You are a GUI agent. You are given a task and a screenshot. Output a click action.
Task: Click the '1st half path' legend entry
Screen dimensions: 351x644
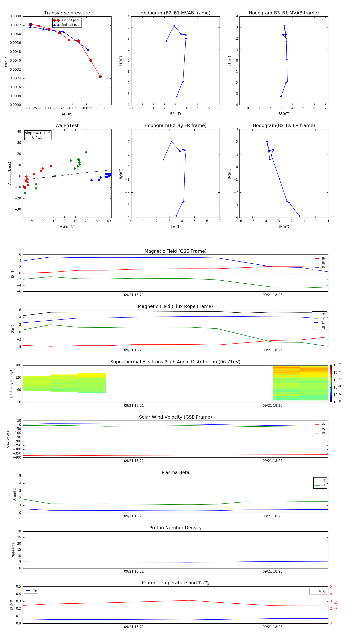pos(67,20)
